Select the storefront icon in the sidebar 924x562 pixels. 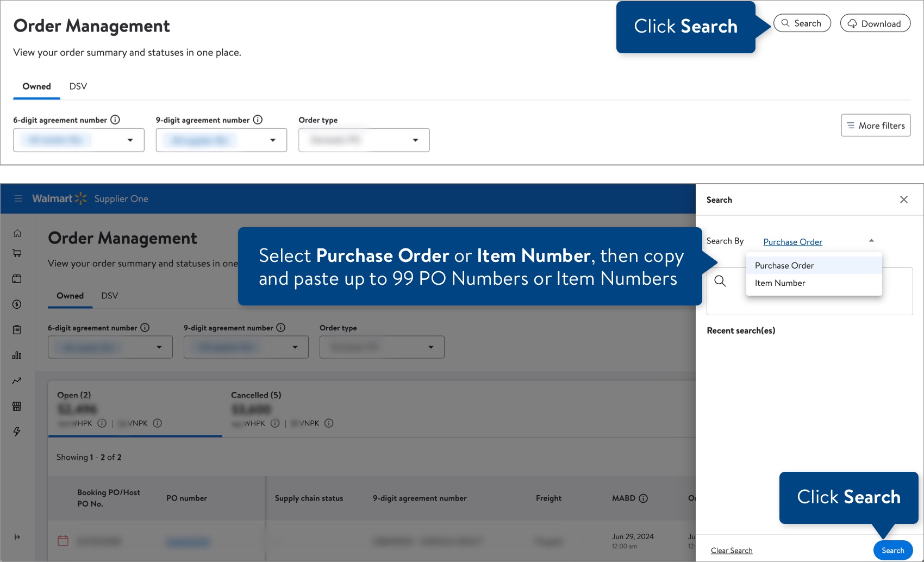click(x=17, y=406)
